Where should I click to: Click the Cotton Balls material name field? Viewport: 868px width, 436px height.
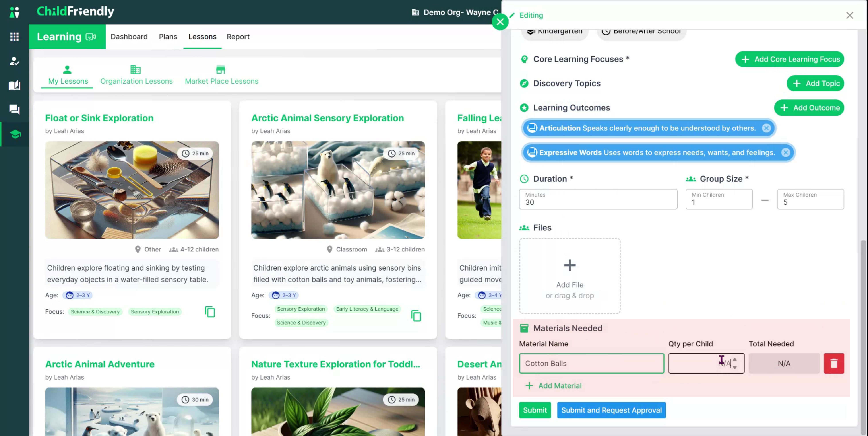tap(591, 364)
